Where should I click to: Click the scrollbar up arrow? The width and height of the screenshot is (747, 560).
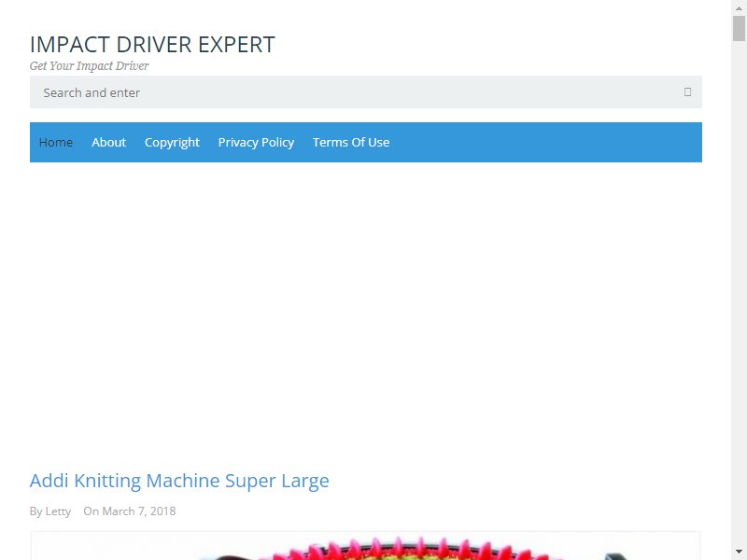(739, 7)
